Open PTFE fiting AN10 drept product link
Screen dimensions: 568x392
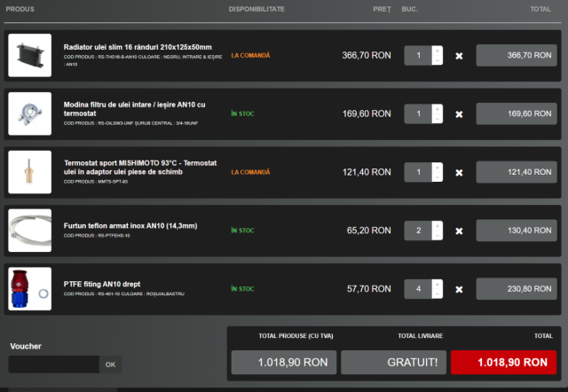(102, 283)
